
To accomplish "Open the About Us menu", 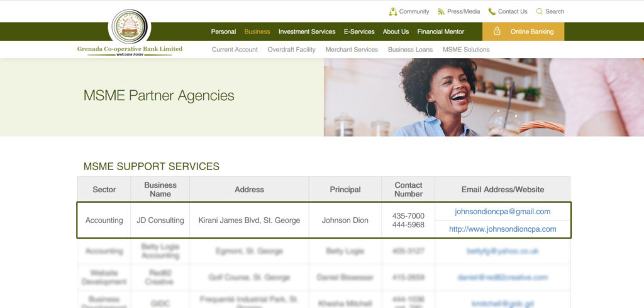I will point(396,31).
